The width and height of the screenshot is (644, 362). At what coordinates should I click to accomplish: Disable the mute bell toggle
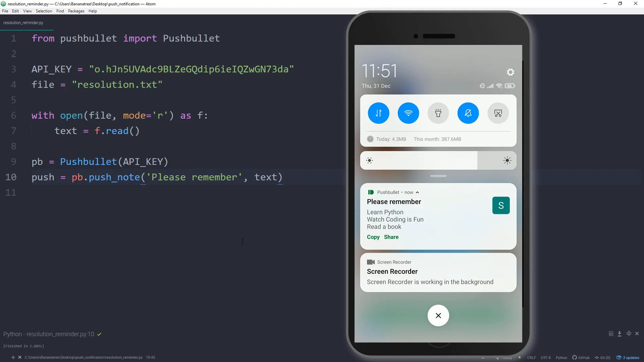point(468,113)
